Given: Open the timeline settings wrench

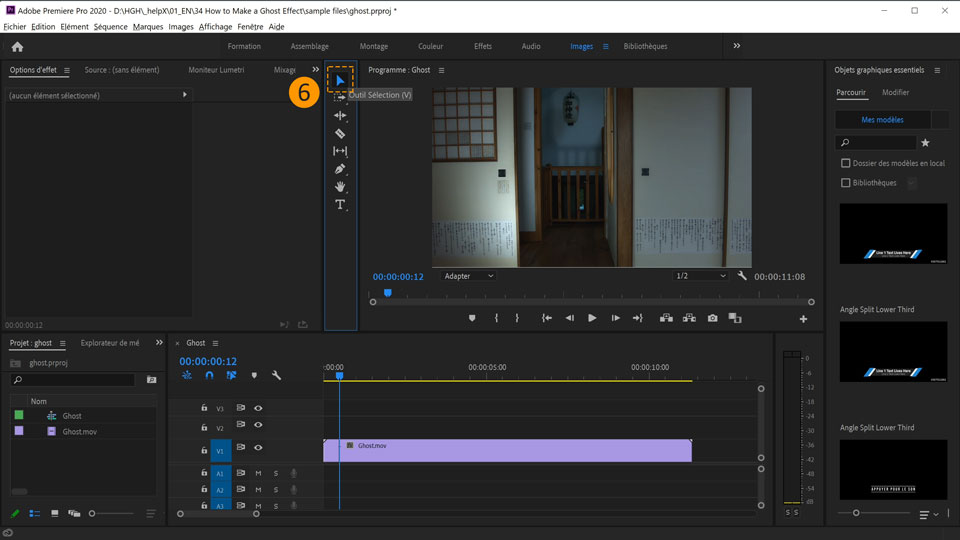Looking at the screenshot, I should click(x=276, y=376).
